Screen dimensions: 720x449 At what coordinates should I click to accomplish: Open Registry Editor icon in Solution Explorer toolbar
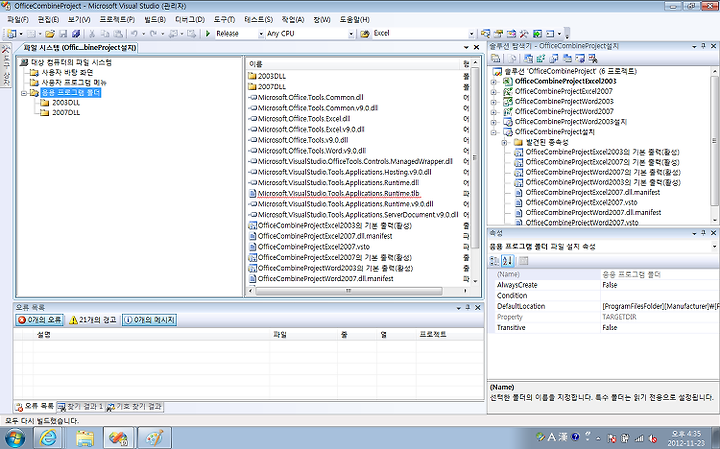[541, 58]
